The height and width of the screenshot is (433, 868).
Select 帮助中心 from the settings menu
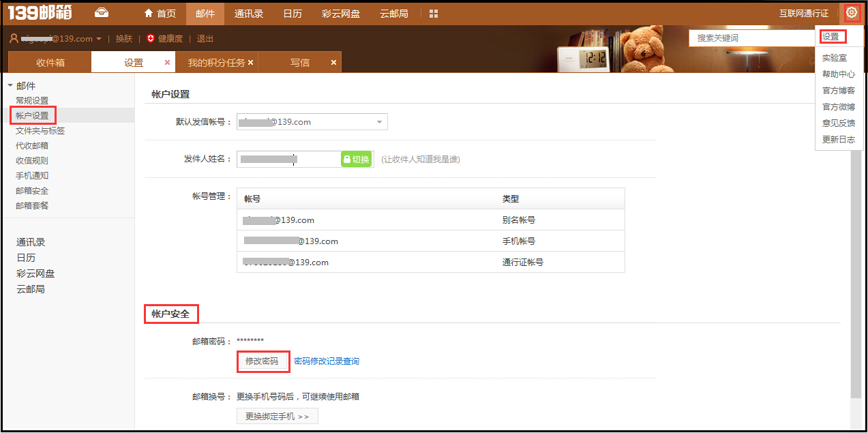click(x=838, y=74)
